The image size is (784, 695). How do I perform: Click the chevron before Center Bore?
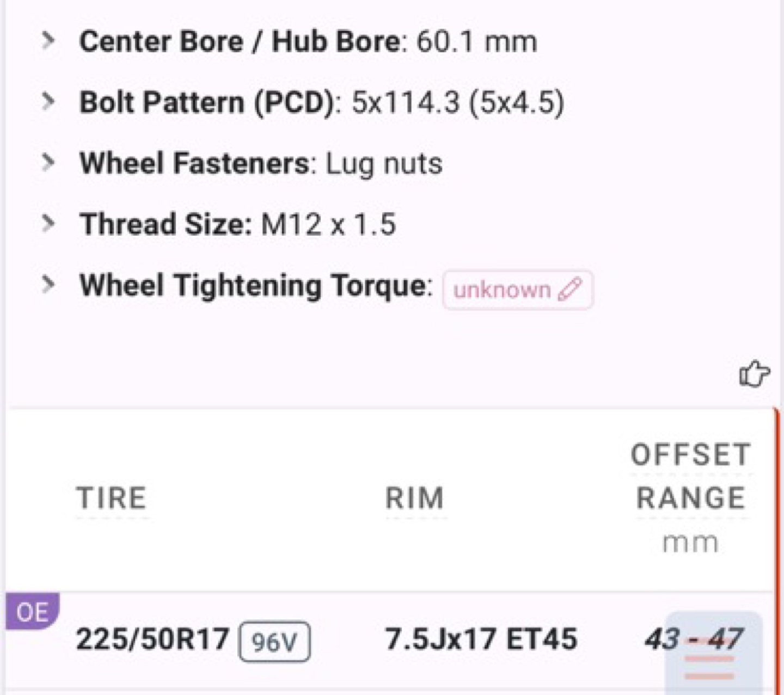tap(48, 40)
